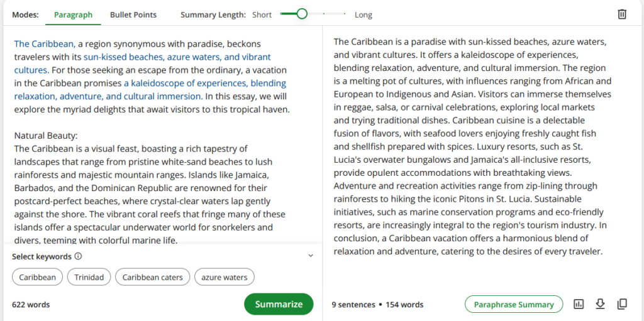Click the info icon beside Select keywords

click(79, 256)
